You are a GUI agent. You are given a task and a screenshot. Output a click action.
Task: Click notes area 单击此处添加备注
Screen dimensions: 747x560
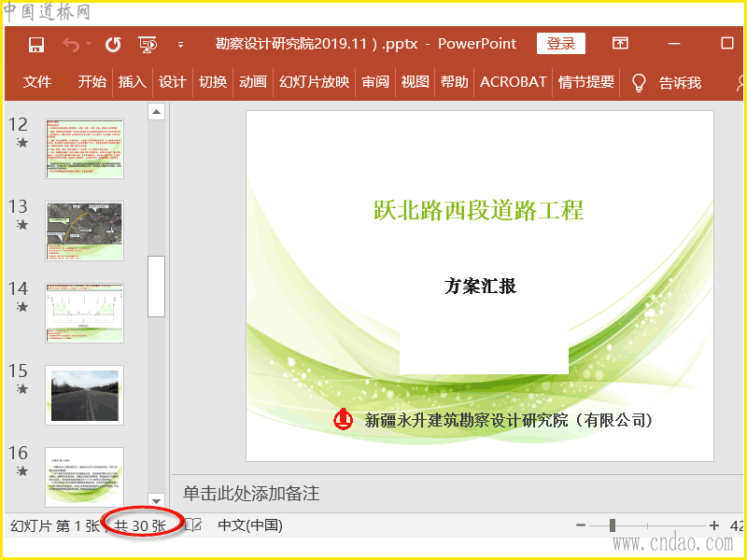coord(251,494)
